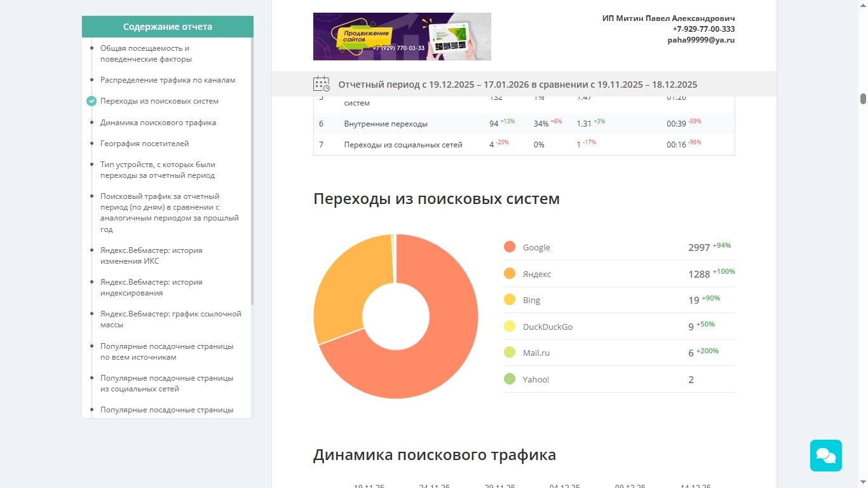Click the Переходы из поисковых систем main heading
868x488 pixels.
(437, 199)
